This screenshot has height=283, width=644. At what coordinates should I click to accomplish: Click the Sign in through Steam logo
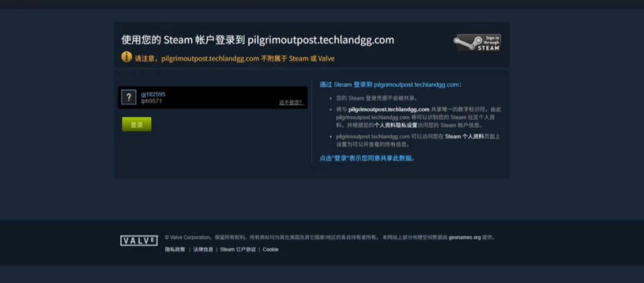(477, 43)
